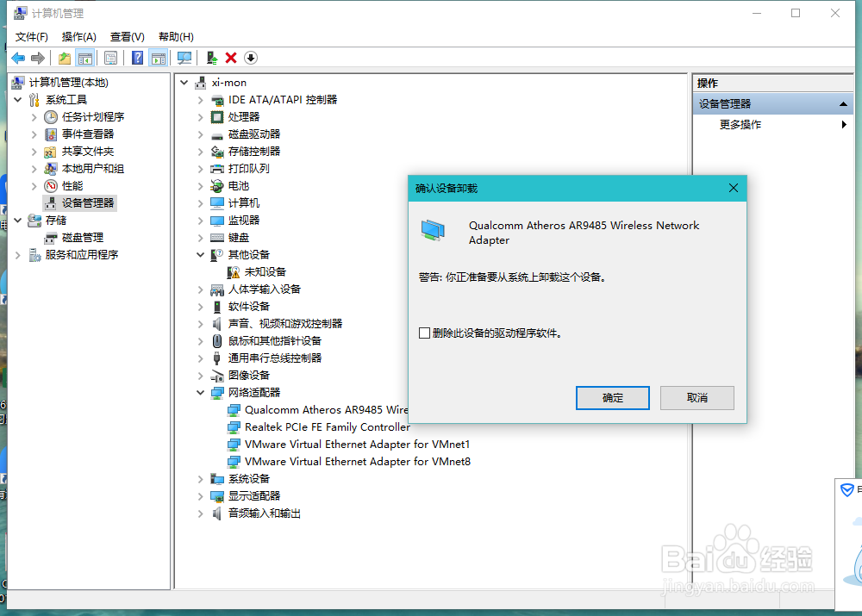Screen dimensions: 862x616
Task: Maximize the 计算机管理 window
Action: click(796, 13)
